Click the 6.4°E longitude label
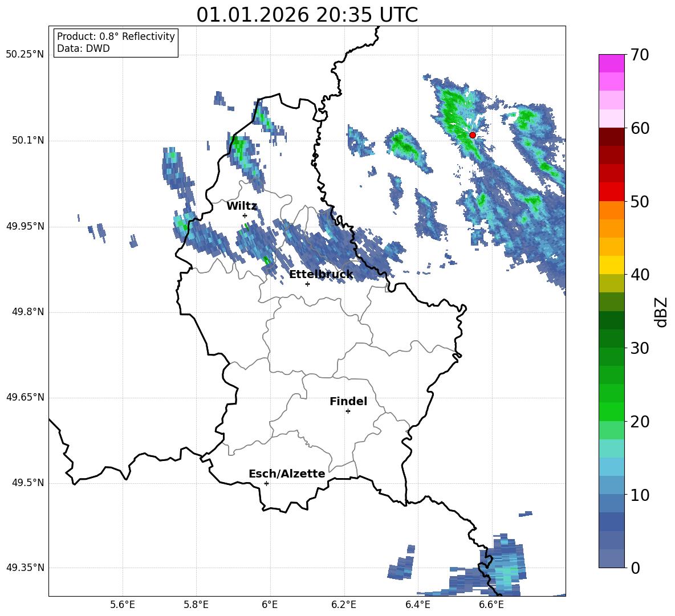Screen dimensions: 675x616 pos(417,605)
